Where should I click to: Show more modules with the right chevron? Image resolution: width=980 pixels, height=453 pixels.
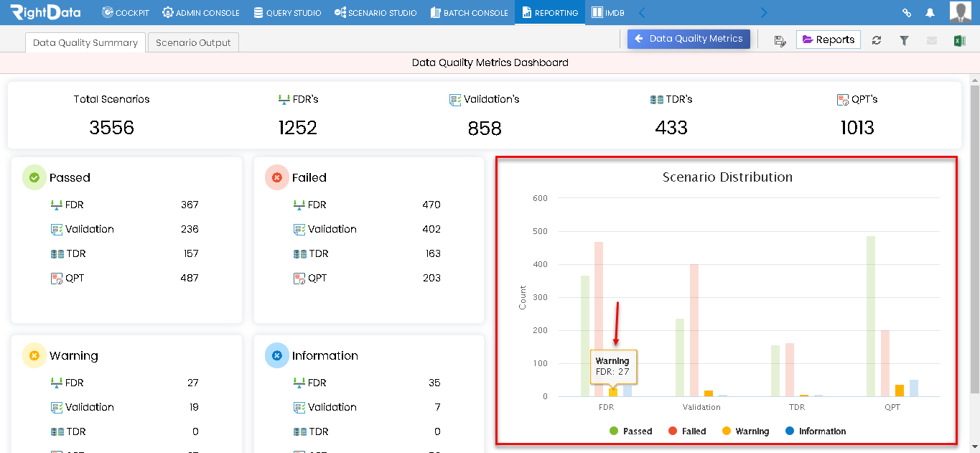point(763,12)
